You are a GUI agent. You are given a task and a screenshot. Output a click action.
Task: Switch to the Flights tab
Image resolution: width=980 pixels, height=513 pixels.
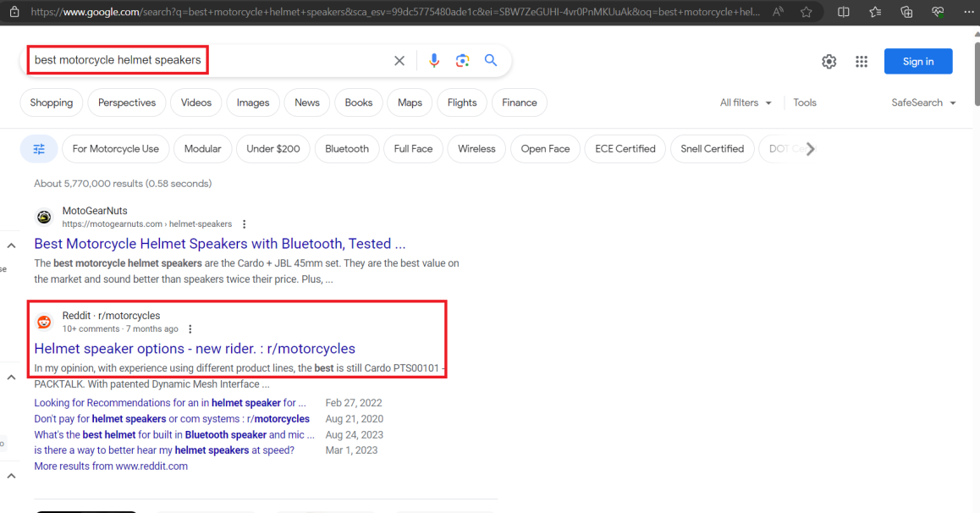click(x=463, y=102)
